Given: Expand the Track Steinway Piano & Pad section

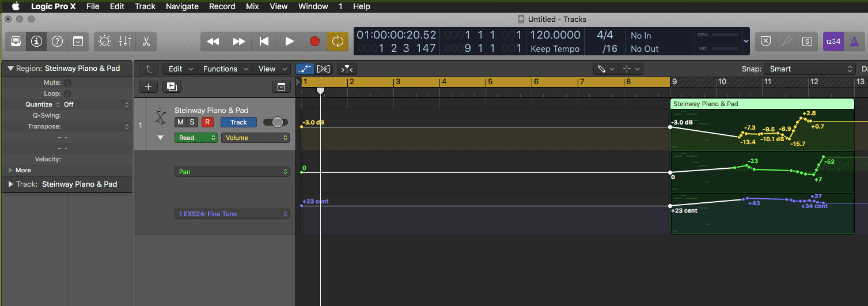Looking at the screenshot, I should (11, 184).
